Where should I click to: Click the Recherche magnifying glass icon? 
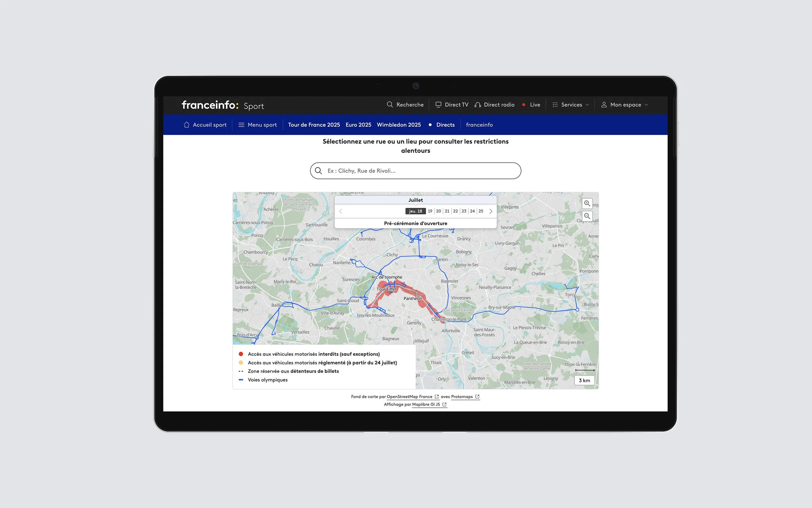pyautogui.click(x=390, y=104)
